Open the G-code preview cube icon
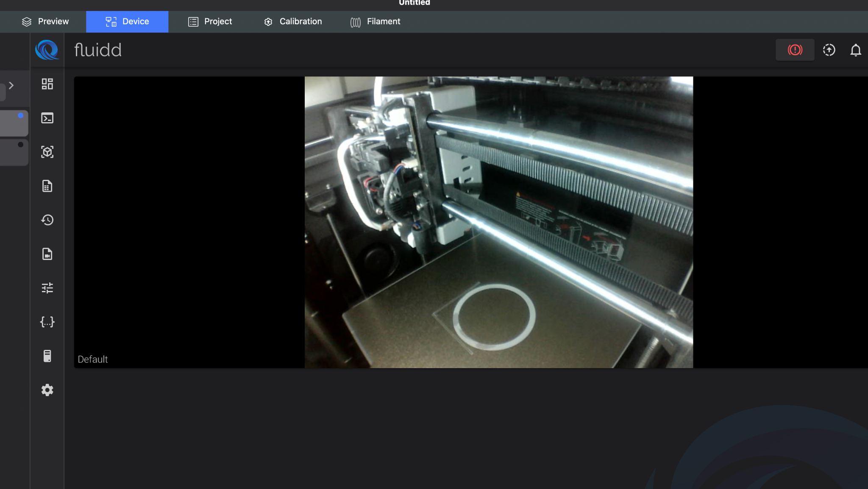Screen dimensions: 868x489 tap(47, 152)
